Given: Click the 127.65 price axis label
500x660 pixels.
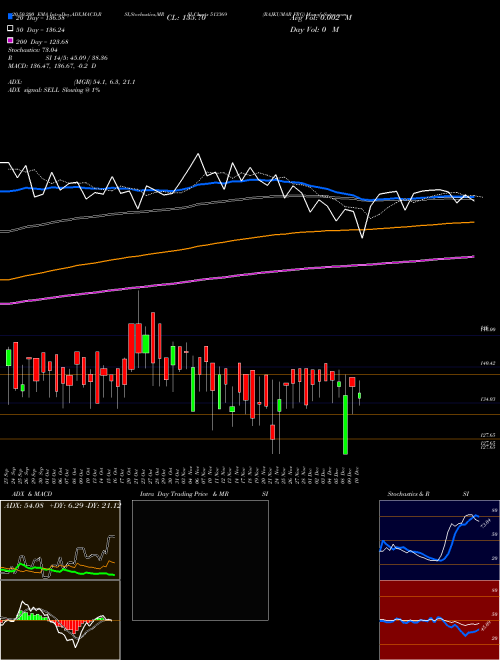Looking at the screenshot, I should (488, 435).
